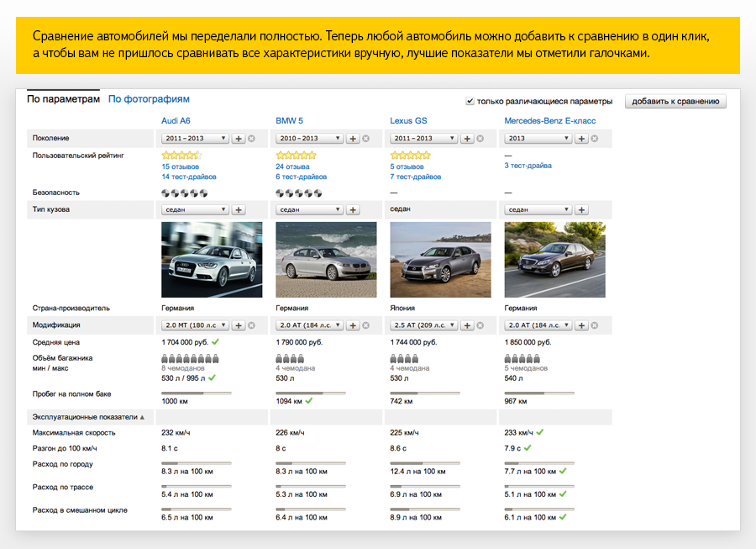The image size is (756, 549).
Task: Switch to 'По фотографиям' tab
Action: point(149,99)
